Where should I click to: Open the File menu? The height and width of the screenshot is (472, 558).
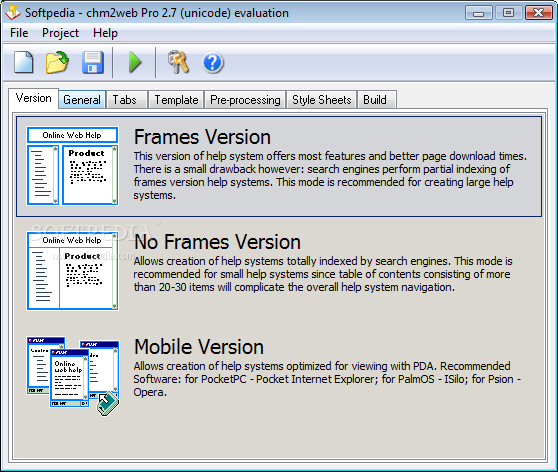click(19, 33)
